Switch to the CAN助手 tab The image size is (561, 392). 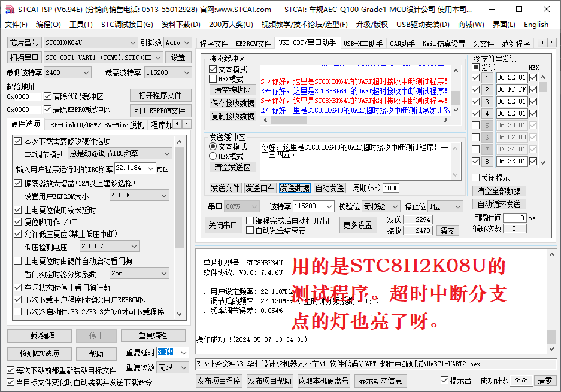click(402, 44)
